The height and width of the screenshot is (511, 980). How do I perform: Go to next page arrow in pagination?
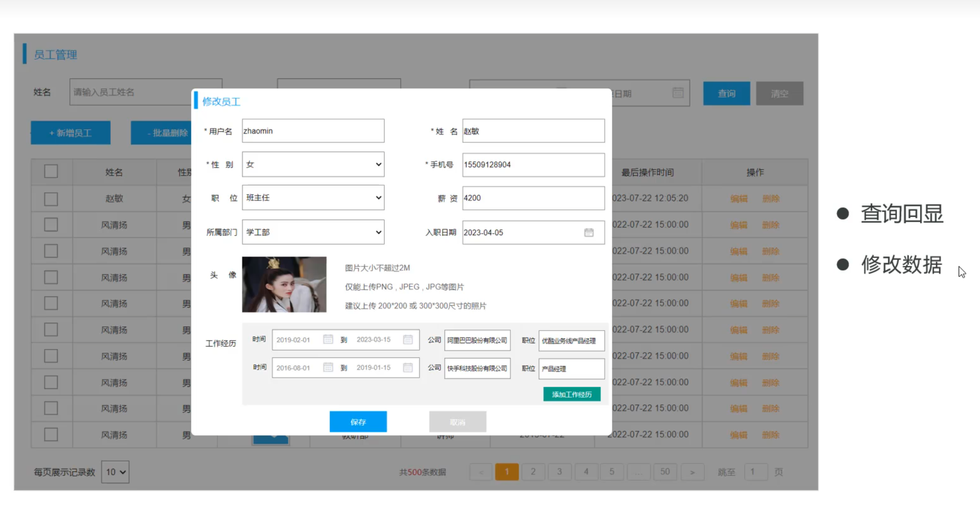tap(692, 472)
